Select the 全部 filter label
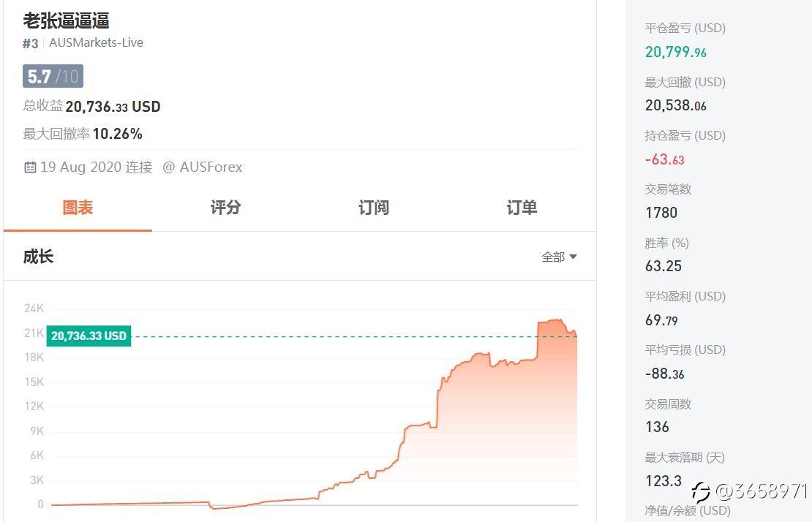 [x=552, y=257]
